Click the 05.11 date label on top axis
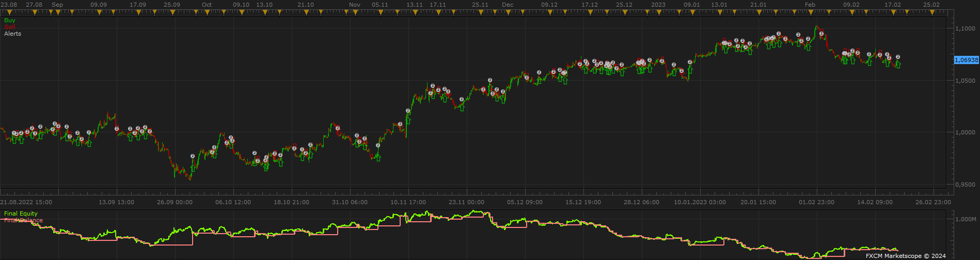This screenshot has width=980, height=260. pos(380,5)
